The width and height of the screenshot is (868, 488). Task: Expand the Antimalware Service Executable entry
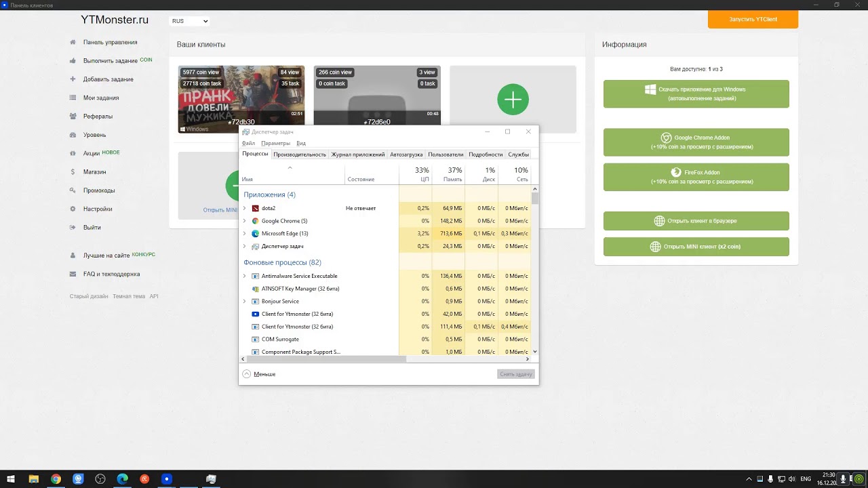(244, 276)
